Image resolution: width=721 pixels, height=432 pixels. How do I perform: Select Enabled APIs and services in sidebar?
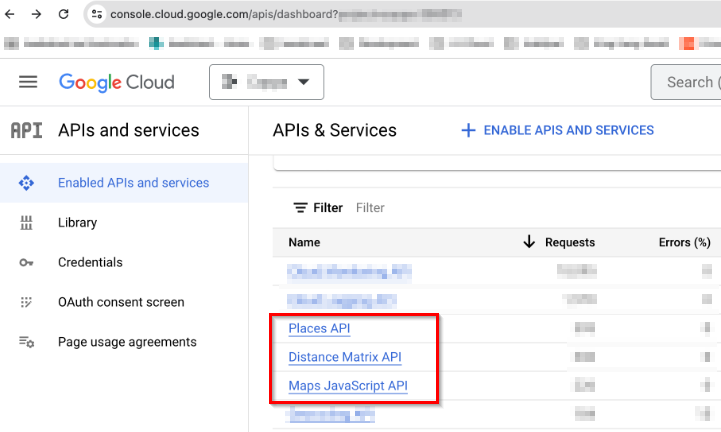point(124,183)
